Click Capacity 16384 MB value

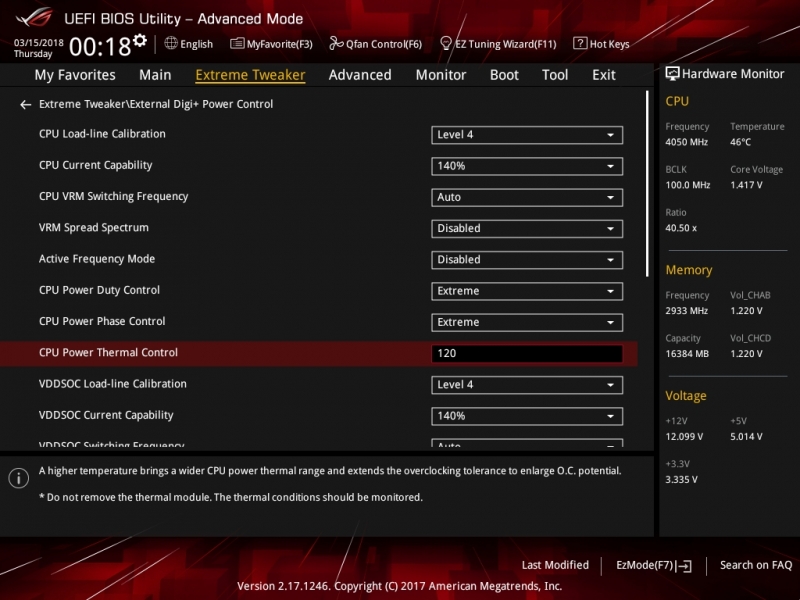coord(687,354)
